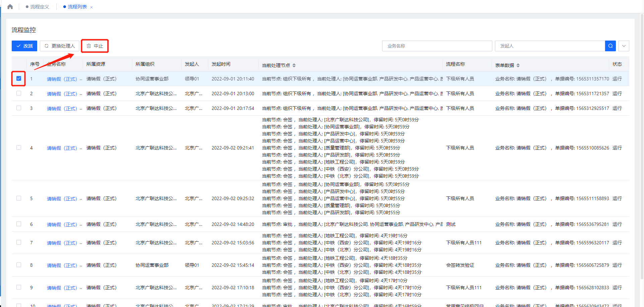Image resolution: width=644 pixels, height=307 pixels.
Task: Click the blue search magnifier icon
Action: 610,46
